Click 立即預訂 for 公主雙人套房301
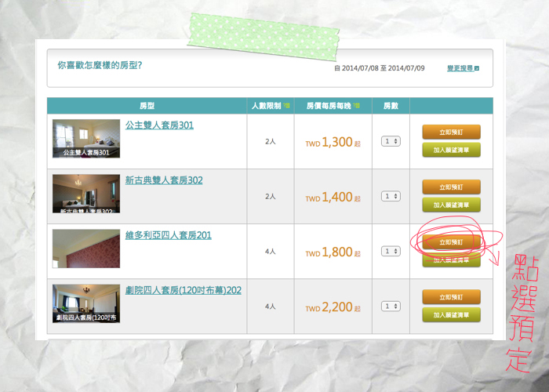 [451, 132]
